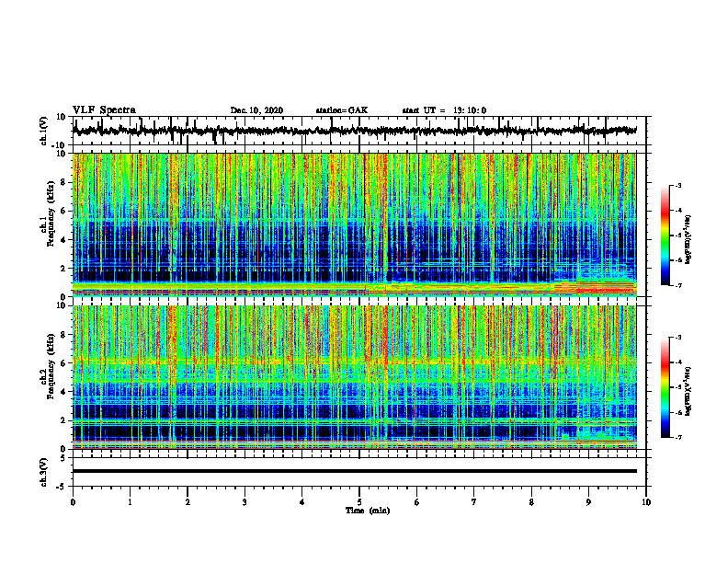The width and height of the screenshot is (728, 563).
Task: Click the time axis tick label '7'
Action: (x=474, y=502)
